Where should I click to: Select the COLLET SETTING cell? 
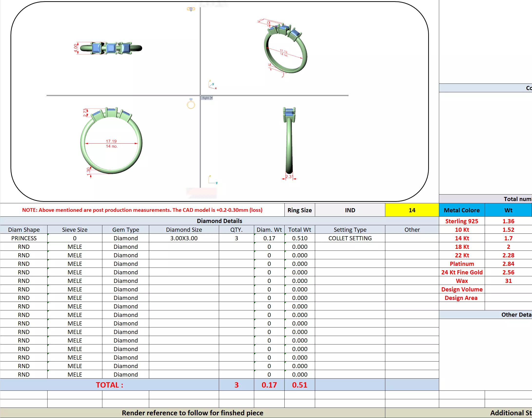click(350, 238)
